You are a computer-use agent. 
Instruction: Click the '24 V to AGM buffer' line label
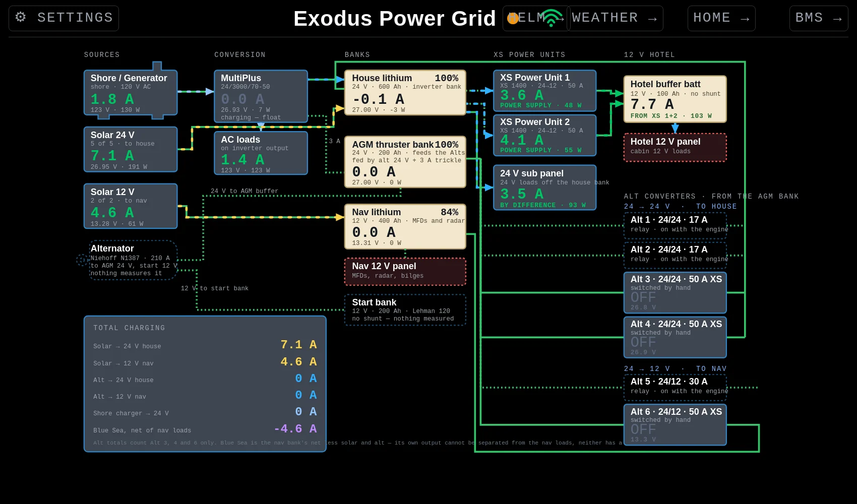pos(244,191)
